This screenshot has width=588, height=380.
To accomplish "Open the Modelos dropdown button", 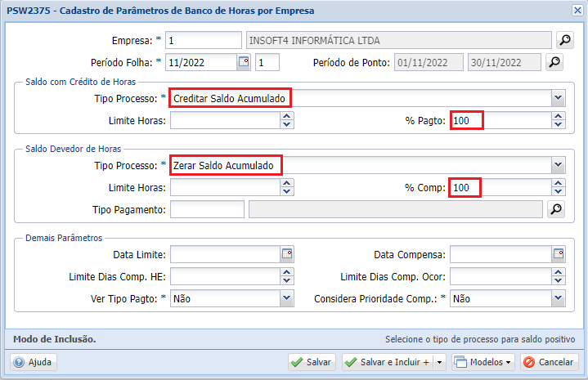I will [483, 362].
